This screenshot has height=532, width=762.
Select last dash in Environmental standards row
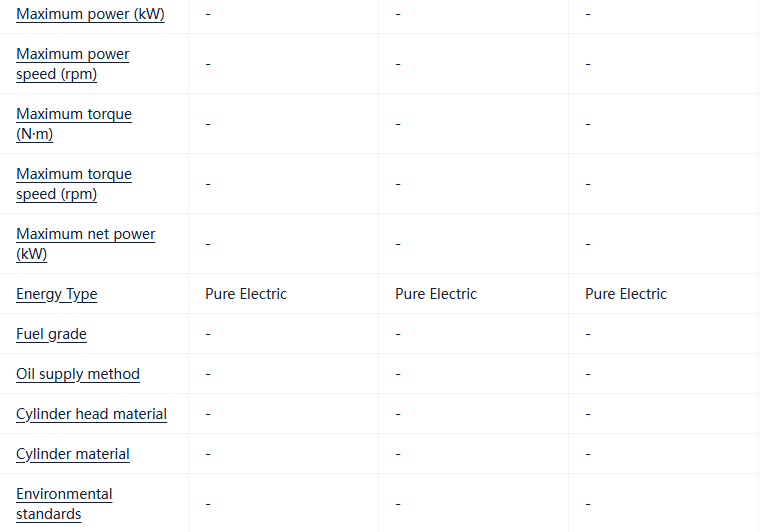[x=588, y=504]
